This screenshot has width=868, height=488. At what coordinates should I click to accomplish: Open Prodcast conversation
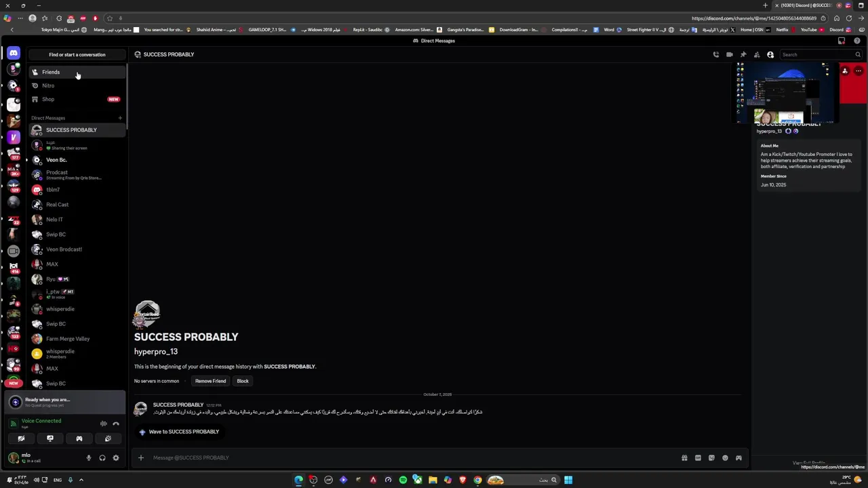(77, 175)
